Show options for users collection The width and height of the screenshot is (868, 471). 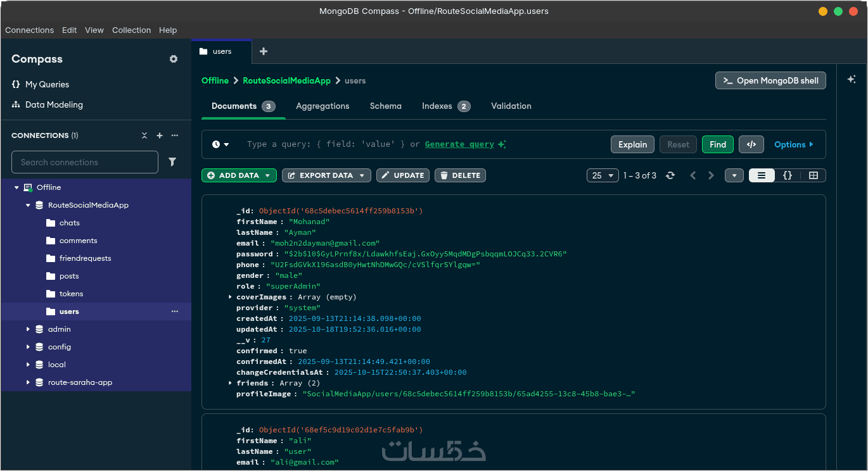(175, 311)
